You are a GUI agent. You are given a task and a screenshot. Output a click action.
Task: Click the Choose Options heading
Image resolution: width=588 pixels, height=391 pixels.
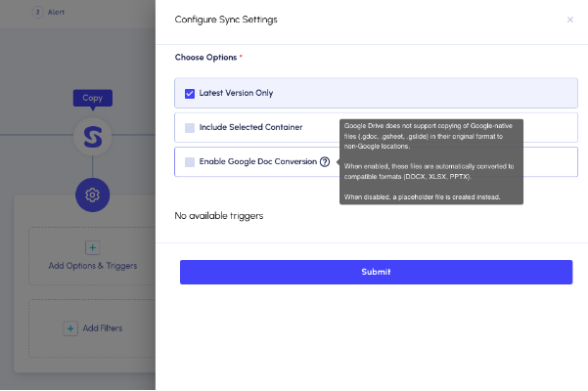[x=205, y=58]
